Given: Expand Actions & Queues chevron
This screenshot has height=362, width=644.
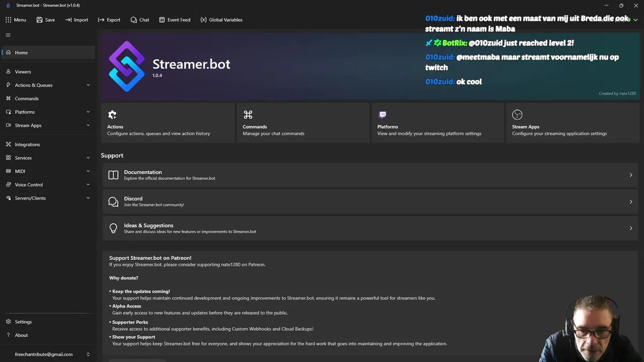Looking at the screenshot, I should point(88,85).
